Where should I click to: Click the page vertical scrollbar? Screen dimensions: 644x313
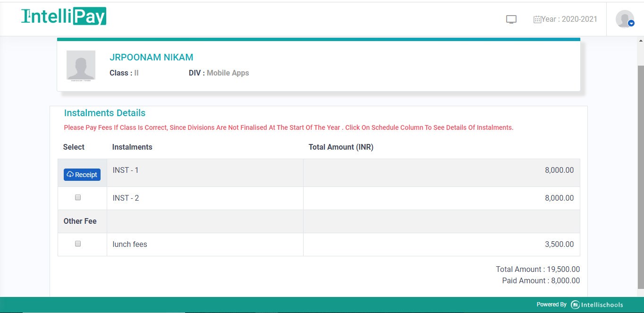coord(640,175)
